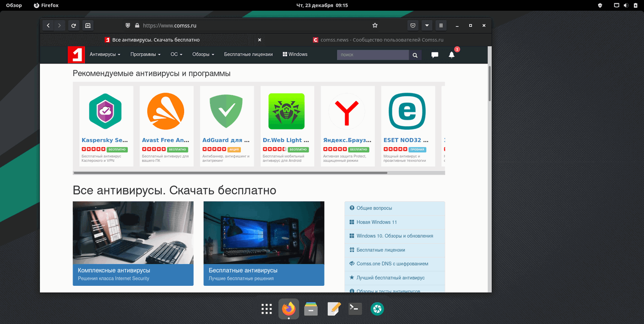Click the shield icon in the address bar
Image resolution: width=644 pixels, height=324 pixels.
tap(128, 26)
